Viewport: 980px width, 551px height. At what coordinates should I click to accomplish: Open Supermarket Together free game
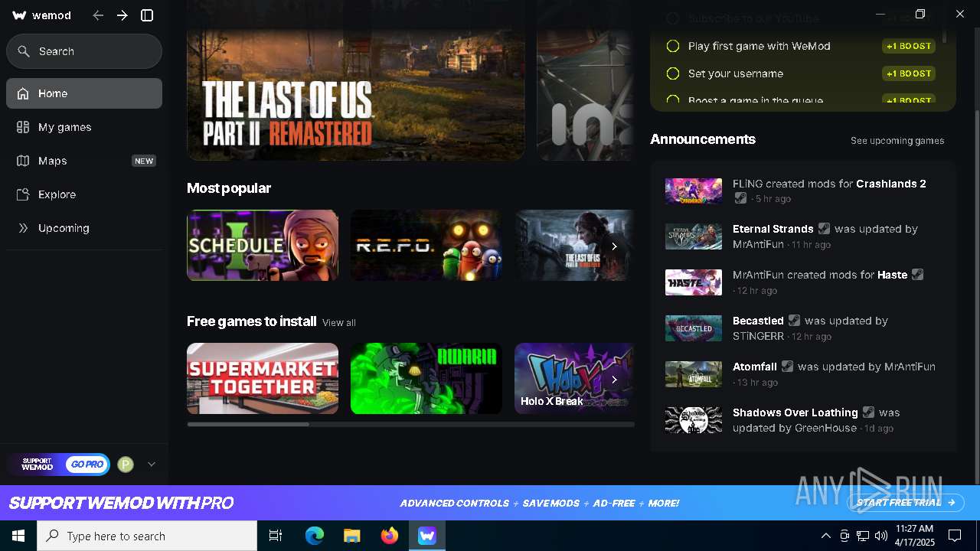(263, 378)
